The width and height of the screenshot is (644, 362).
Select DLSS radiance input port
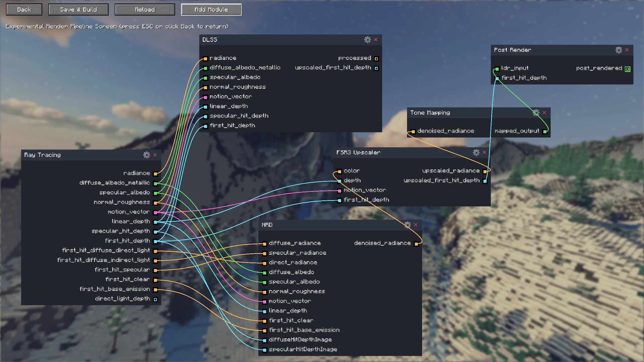[206, 59]
